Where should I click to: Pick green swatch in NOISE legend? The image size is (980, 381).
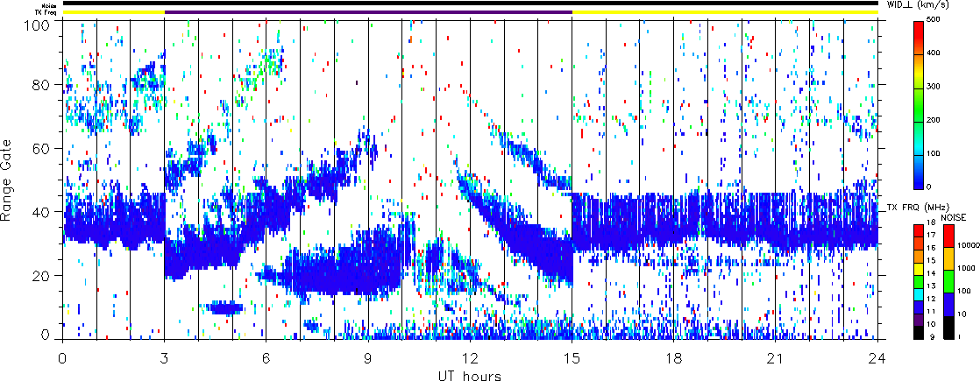pos(948,281)
